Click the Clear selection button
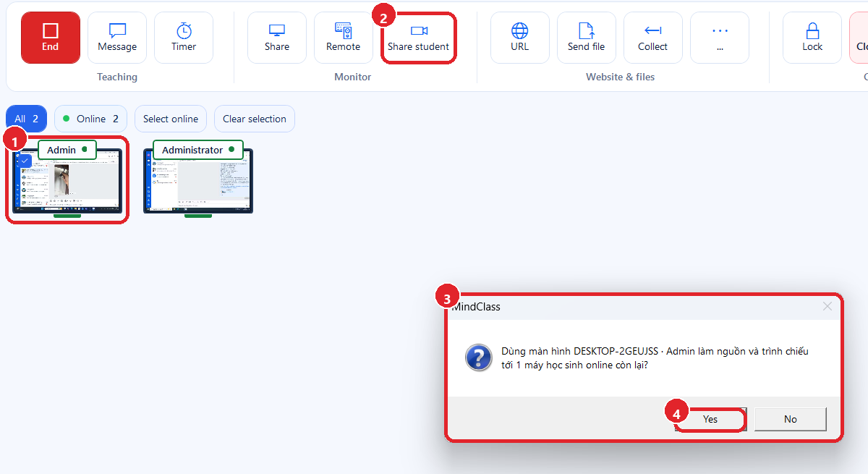868x474 pixels. [x=255, y=119]
